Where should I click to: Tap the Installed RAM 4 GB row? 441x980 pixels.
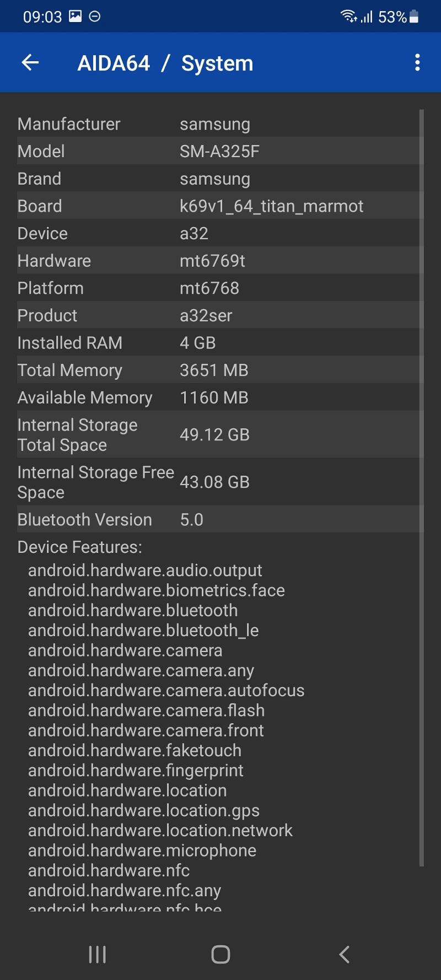pyautogui.click(x=218, y=342)
